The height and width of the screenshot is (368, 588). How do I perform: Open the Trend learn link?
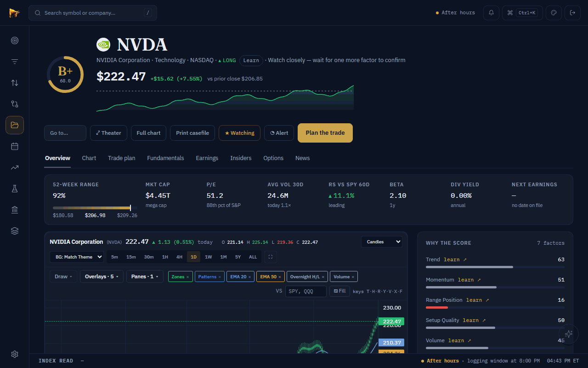455,259
